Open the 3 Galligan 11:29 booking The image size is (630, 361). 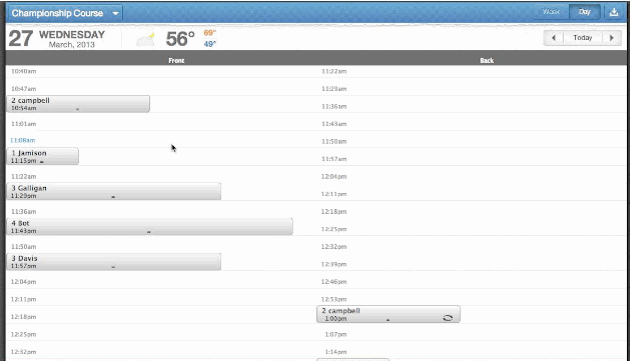114,191
